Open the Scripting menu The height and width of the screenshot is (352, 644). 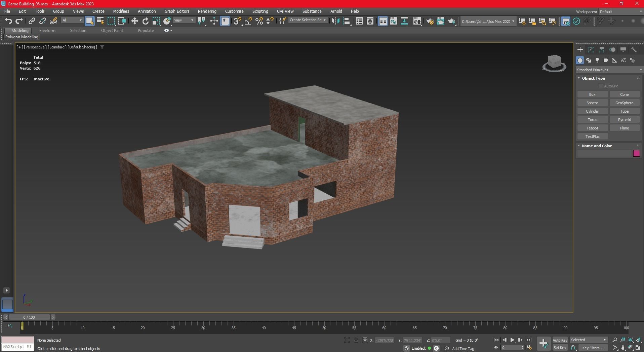click(260, 11)
